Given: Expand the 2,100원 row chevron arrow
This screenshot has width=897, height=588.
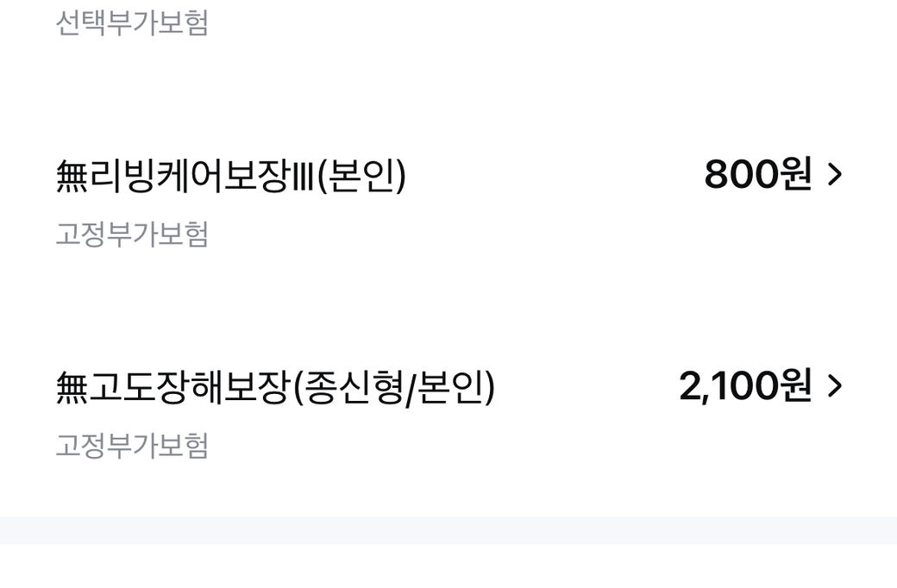Looking at the screenshot, I should pos(834,386).
